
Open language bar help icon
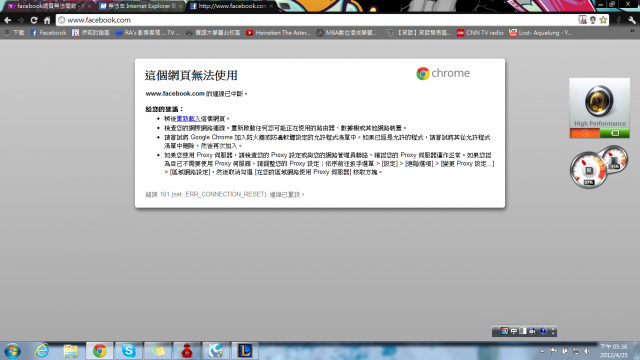point(543,331)
